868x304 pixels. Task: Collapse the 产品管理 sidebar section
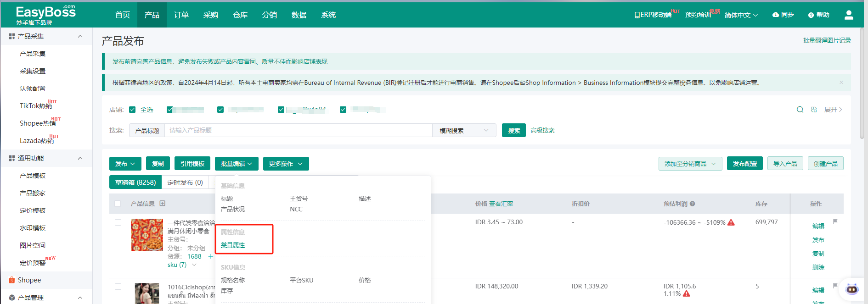click(80, 298)
